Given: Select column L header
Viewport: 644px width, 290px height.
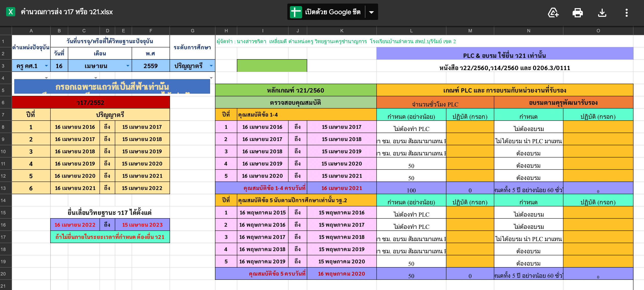Looking at the screenshot, I should click(411, 31).
